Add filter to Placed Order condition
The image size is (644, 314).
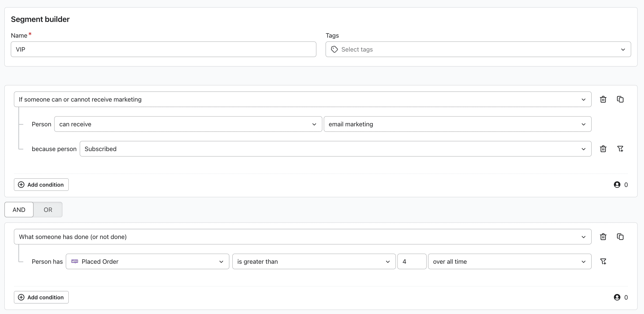click(x=603, y=261)
